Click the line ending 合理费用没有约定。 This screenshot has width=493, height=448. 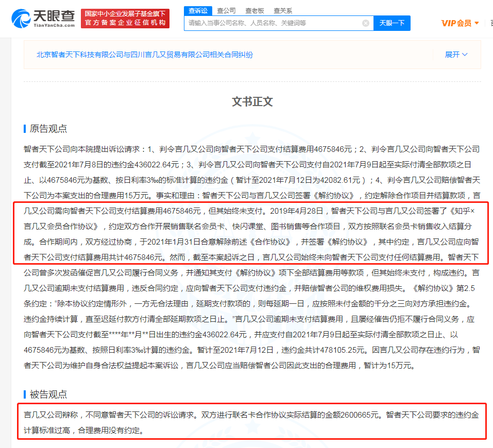pos(84,430)
